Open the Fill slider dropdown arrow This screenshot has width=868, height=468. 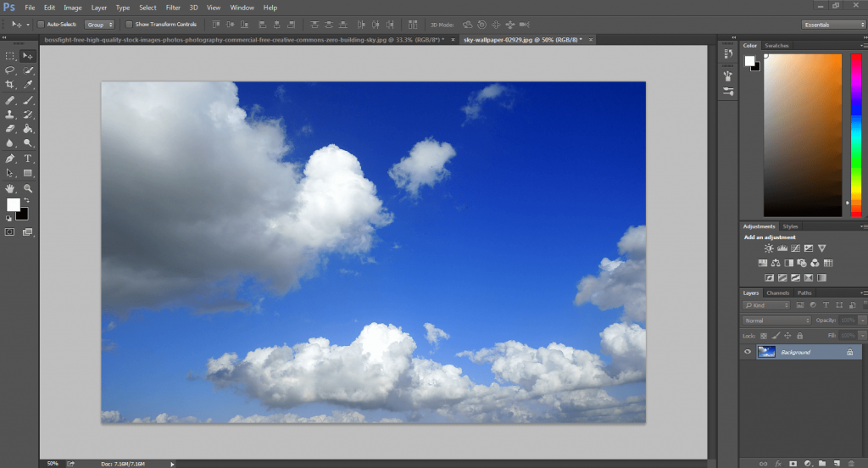pos(862,336)
